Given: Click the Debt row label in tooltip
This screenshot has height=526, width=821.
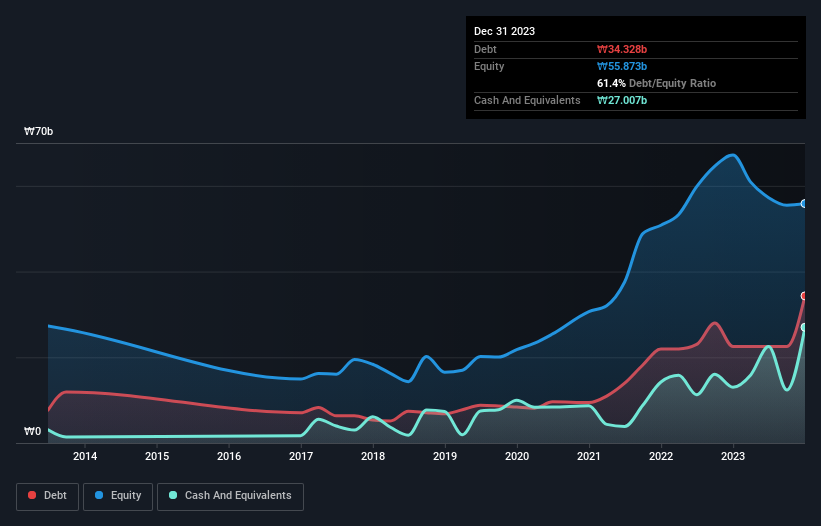Looking at the screenshot, I should click(x=485, y=49).
